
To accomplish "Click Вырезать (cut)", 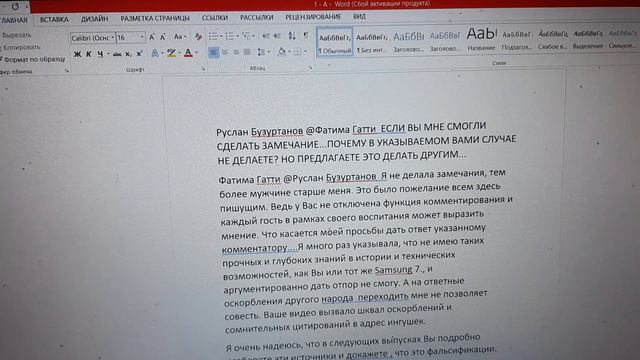I will pyautogui.click(x=16, y=35).
